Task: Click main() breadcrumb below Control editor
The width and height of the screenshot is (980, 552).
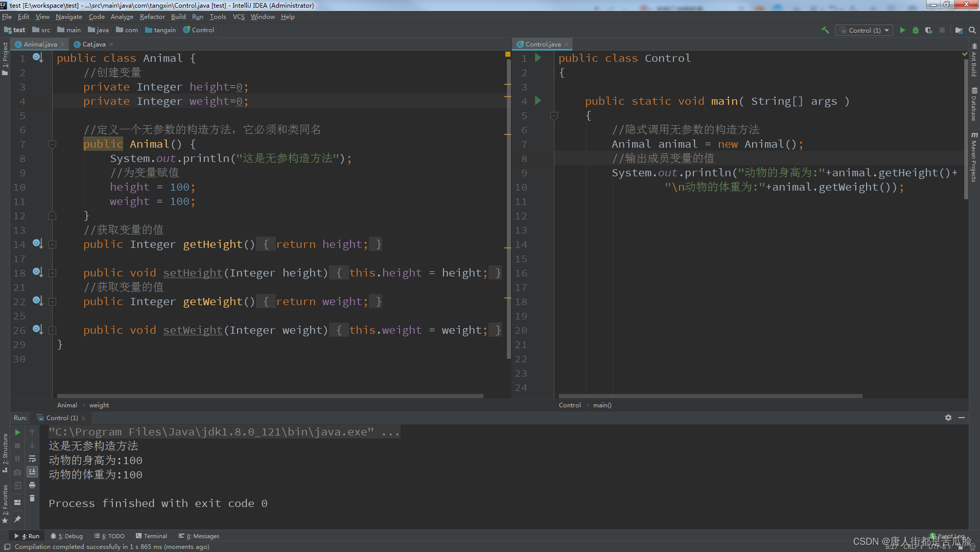Action: (602, 405)
